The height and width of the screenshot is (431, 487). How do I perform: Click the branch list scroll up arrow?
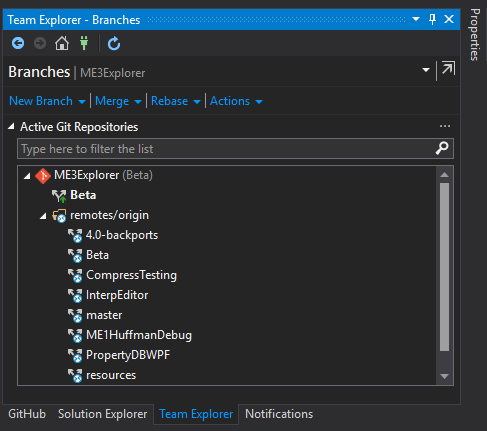point(444,174)
